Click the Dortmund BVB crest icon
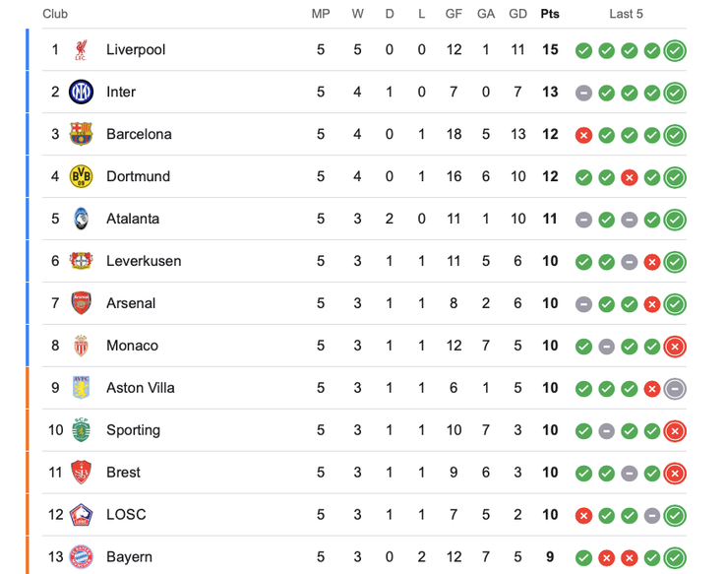 [x=81, y=177]
